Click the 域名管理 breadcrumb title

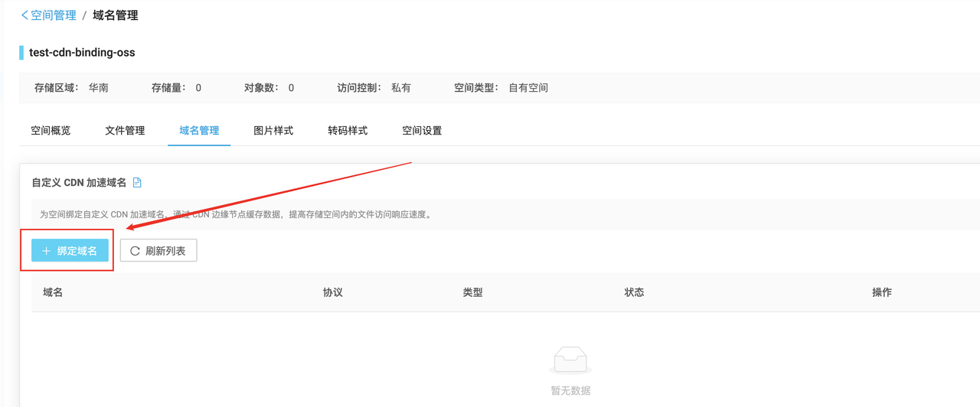pyautogui.click(x=116, y=15)
